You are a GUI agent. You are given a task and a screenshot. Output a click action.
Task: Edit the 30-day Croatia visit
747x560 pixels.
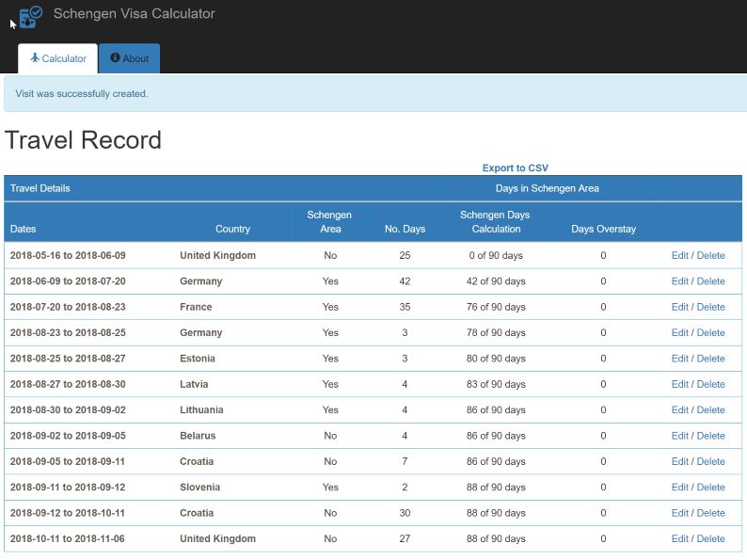coord(679,513)
